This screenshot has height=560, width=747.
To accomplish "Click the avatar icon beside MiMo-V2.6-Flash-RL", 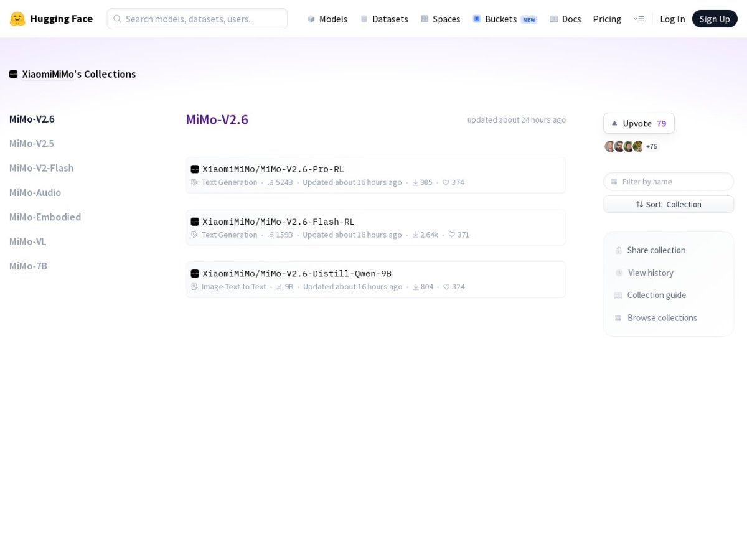I will click(x=195, y=222).
